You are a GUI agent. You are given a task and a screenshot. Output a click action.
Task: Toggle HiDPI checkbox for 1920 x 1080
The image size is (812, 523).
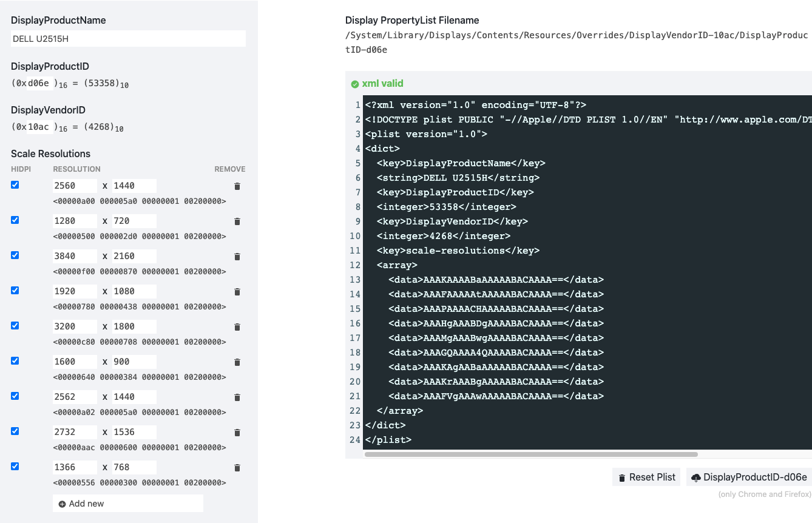coord(15,291)
